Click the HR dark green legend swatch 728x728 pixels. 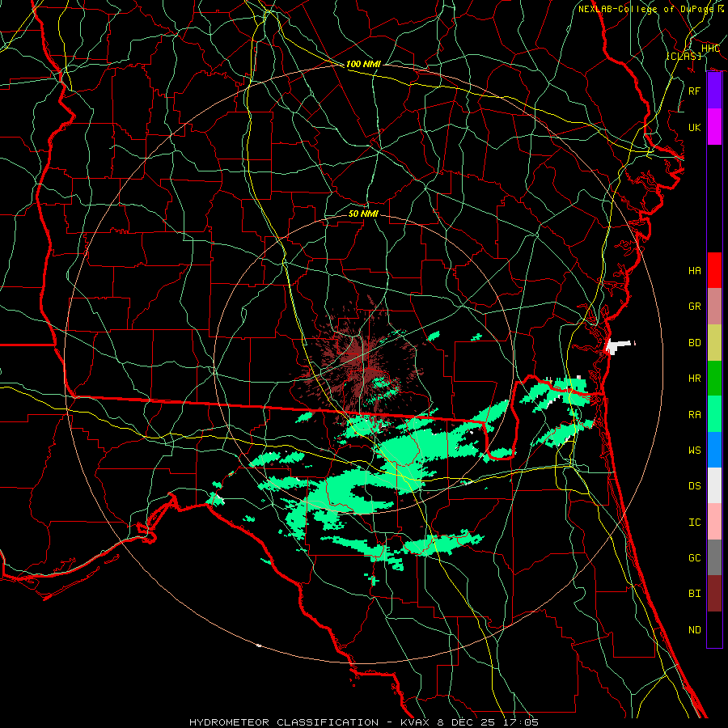(714, 378)
